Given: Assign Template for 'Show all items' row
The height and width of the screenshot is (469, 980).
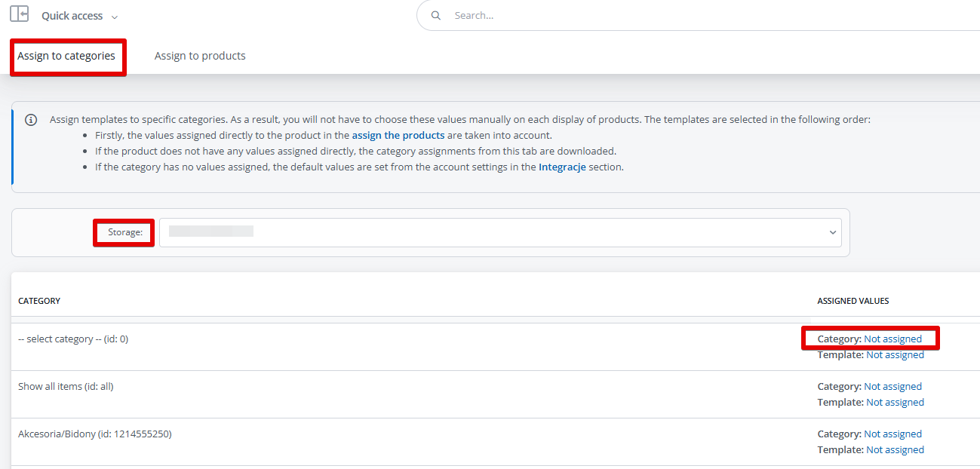Looking at the screenshot, I should [895, 403].
